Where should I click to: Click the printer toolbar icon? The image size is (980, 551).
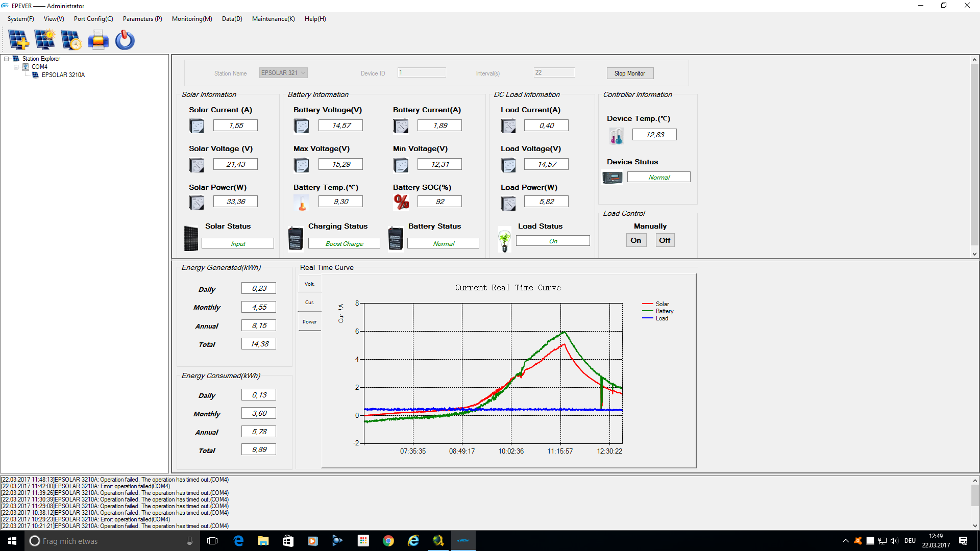pyautogui.click(x=98, y=40)
